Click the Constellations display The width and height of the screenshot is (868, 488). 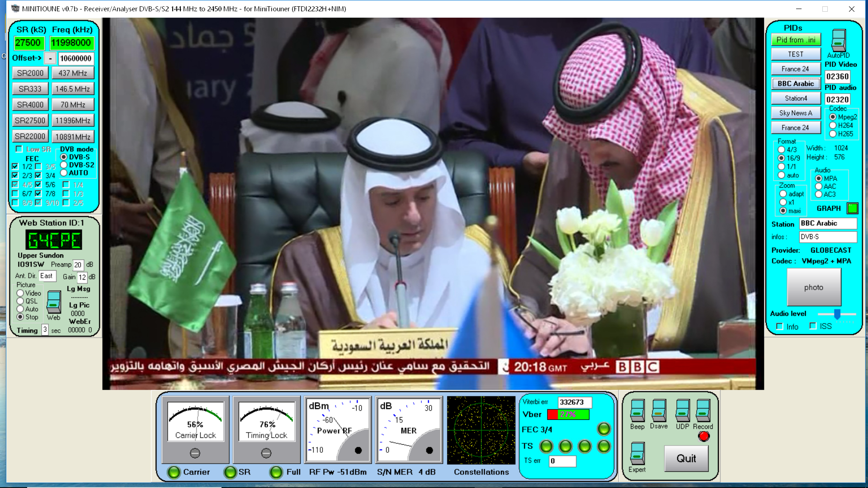[481, 430]
